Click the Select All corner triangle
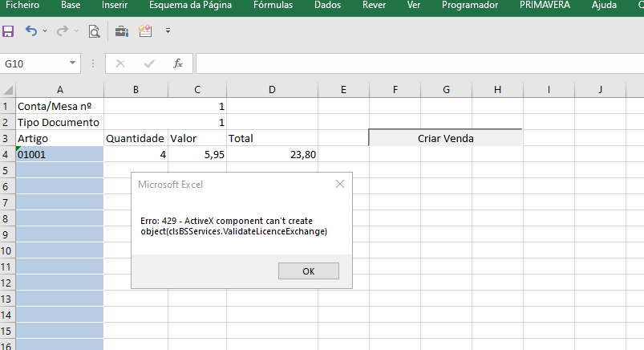The height and width of the screenshot is (350, 644). pyautogui.click(x=7, y=89)
